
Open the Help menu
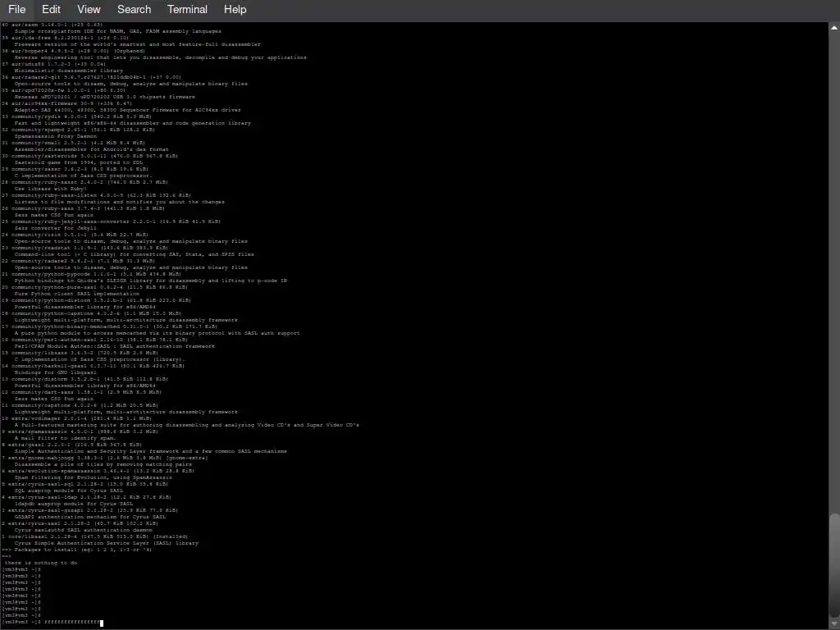[235, 9]
